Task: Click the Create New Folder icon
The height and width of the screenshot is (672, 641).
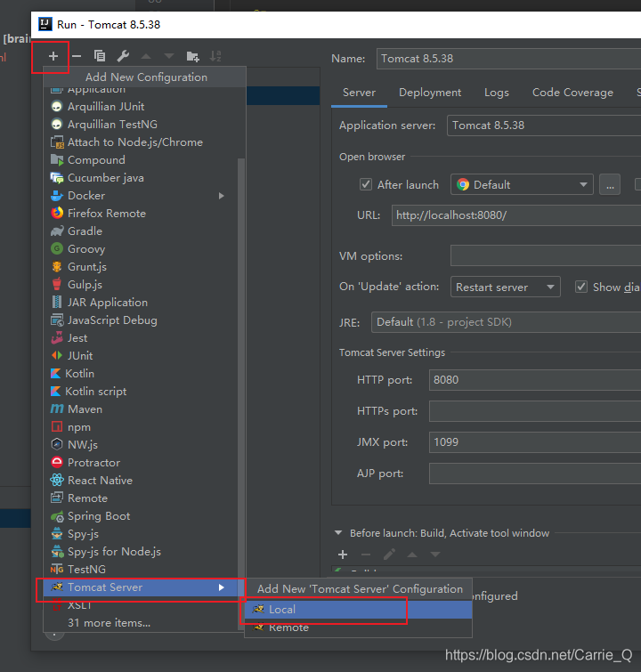Action: 192,56
